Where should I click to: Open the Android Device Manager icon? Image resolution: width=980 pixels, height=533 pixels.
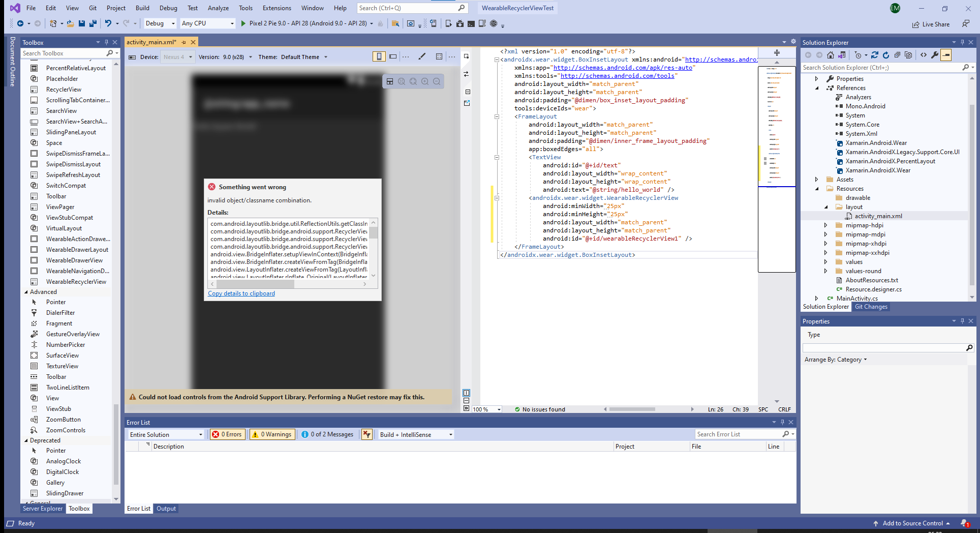448,23
